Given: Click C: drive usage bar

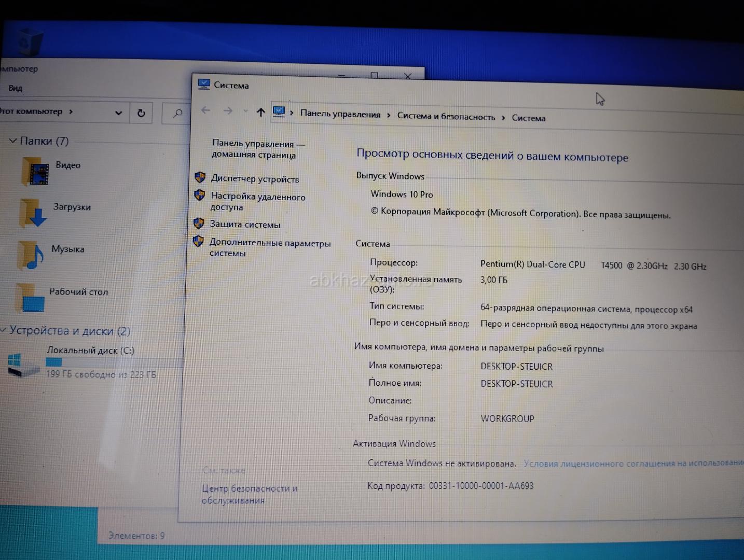Looking at the screenshot, I should [x=114, y=362].
